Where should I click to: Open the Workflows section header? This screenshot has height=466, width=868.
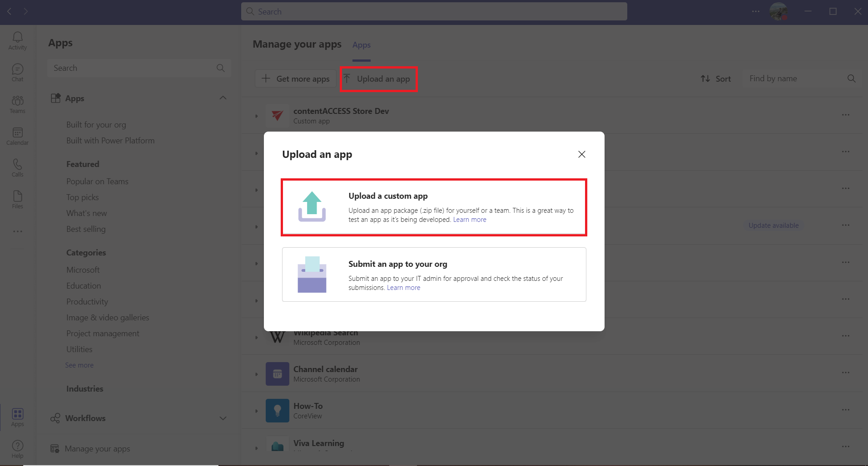click(x=139, y=418)
